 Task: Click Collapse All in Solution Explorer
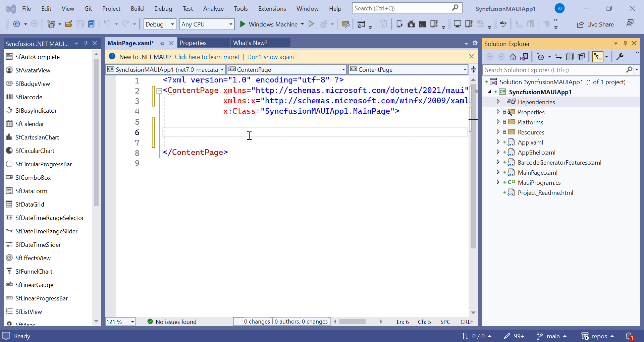click(570, 57)
